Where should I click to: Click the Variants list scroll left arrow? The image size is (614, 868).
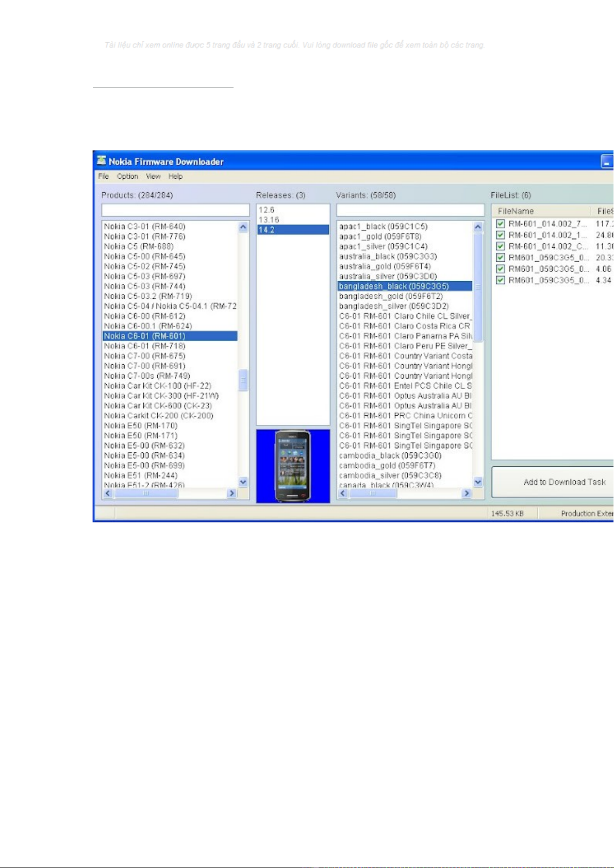point(343,493)
